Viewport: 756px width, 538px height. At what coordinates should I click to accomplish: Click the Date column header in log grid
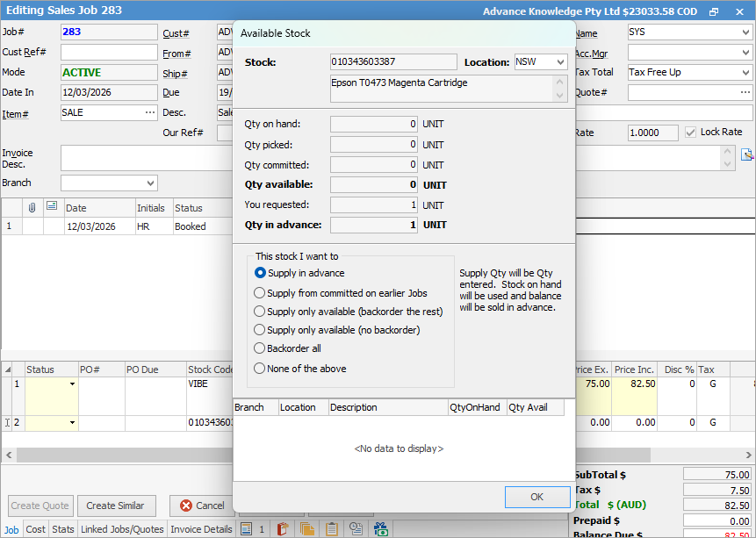click(x=100, y=208)
